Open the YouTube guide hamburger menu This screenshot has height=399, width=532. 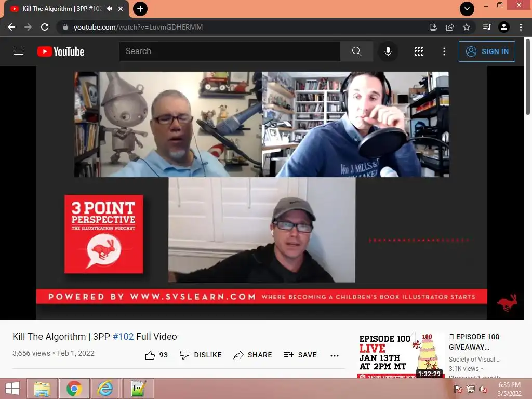click(x=19, y=51)
